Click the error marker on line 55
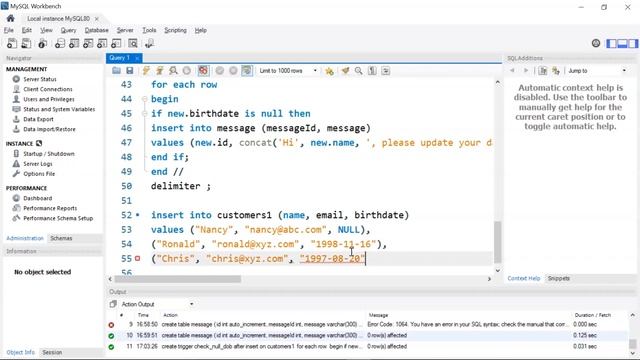This screenshot has width=640, height=360. pos(138,258)
